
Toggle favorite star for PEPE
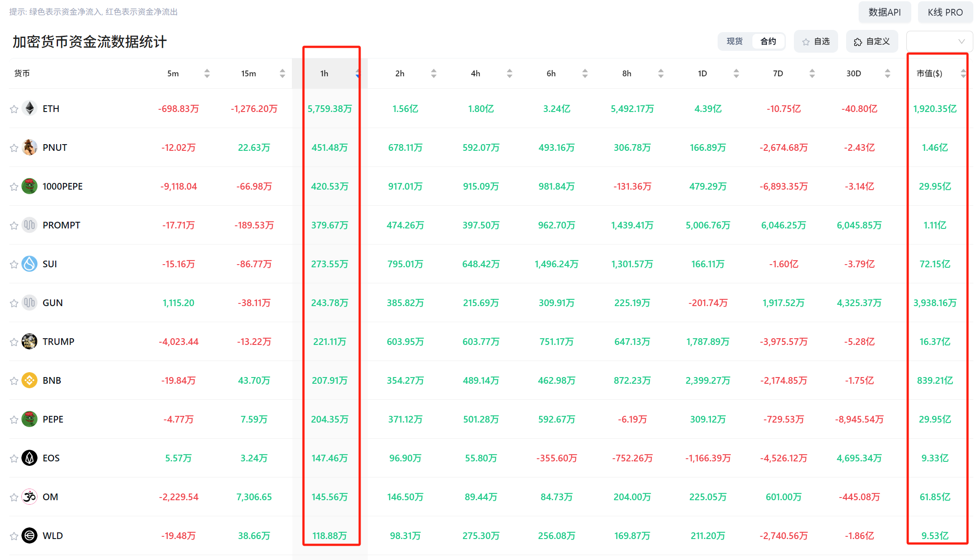click(x=14, y=419)
